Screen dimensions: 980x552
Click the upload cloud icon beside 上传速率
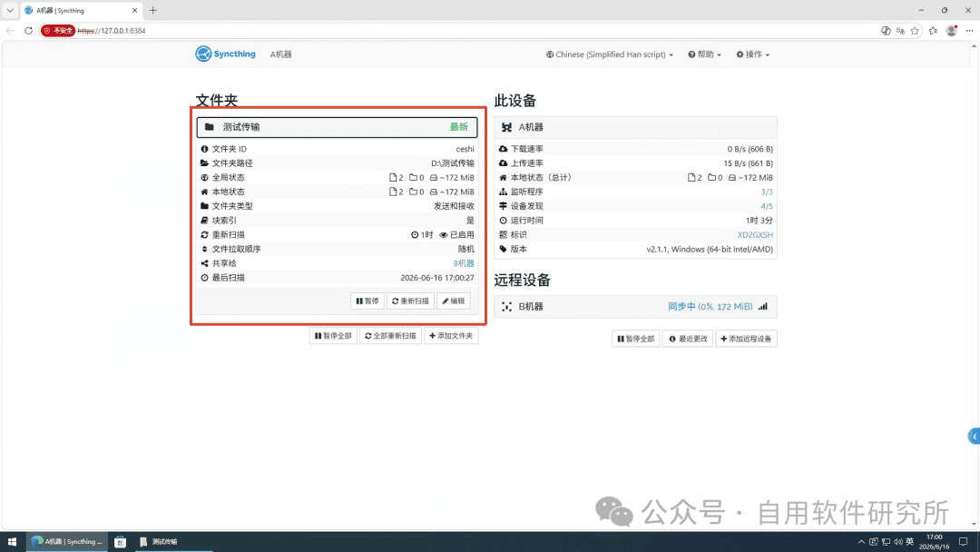coord(503,163)
